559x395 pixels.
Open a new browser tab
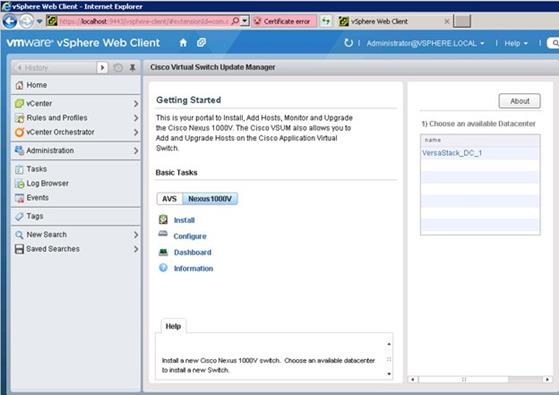coord(462,21)
